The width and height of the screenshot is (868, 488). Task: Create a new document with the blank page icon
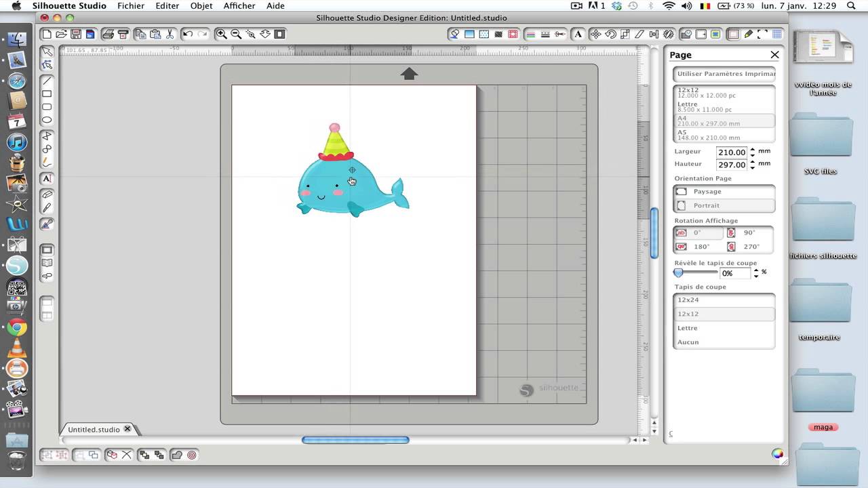click(47, 34)
